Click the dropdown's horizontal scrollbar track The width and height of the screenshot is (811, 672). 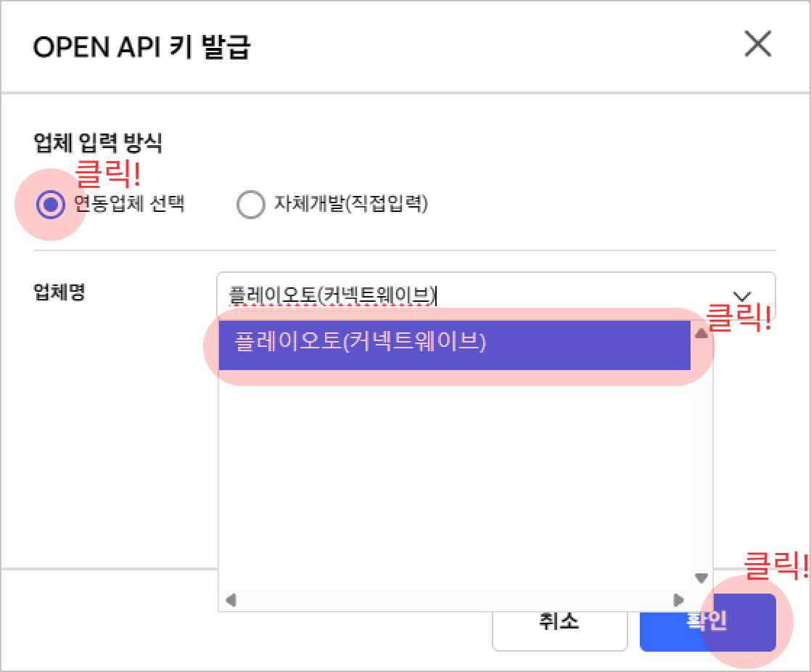454,600
